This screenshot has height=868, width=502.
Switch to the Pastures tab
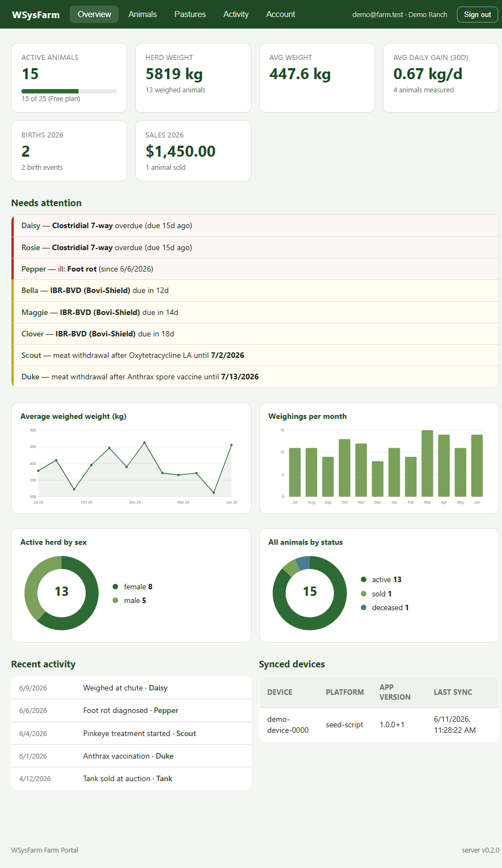190,14
